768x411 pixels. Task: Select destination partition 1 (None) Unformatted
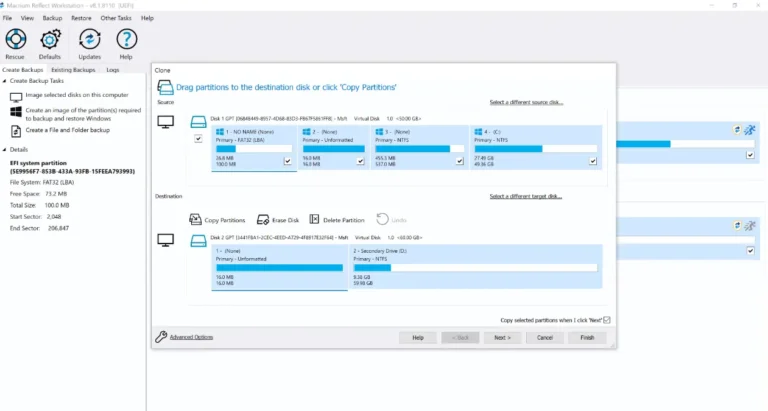[x=279, y=267]
